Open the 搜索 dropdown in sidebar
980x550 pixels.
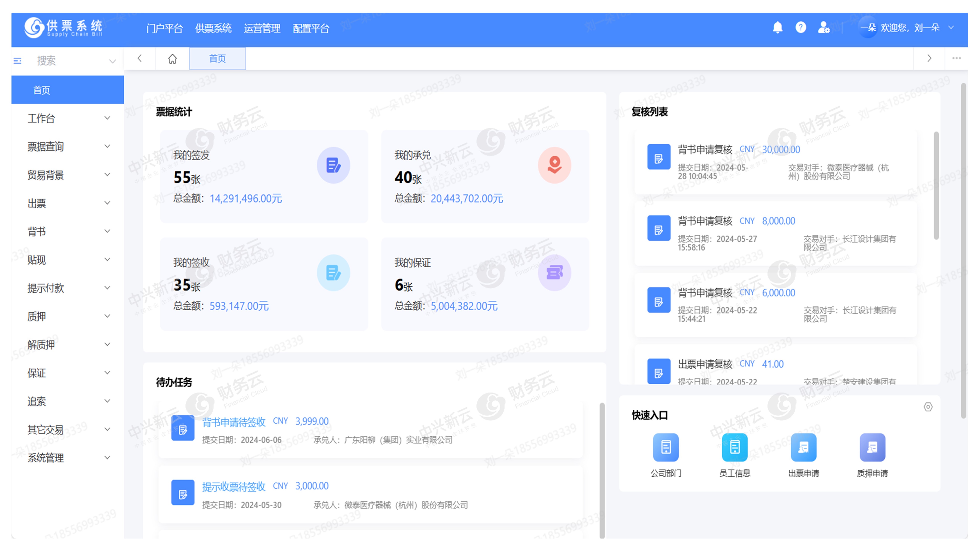[x=112, y=61]
